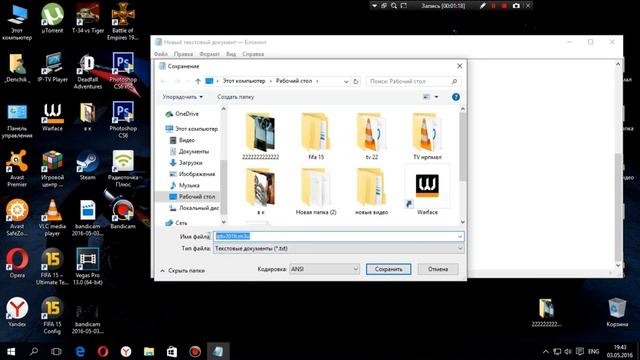Open the Battle of Empires desktop shortcut
This screenshot has width=640, height=360.
coord(123,22)
